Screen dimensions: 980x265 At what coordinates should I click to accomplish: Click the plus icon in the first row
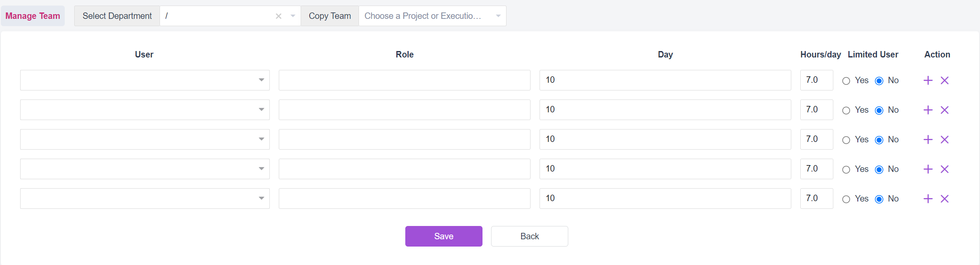pyautogui.click(x=928, y=81)
